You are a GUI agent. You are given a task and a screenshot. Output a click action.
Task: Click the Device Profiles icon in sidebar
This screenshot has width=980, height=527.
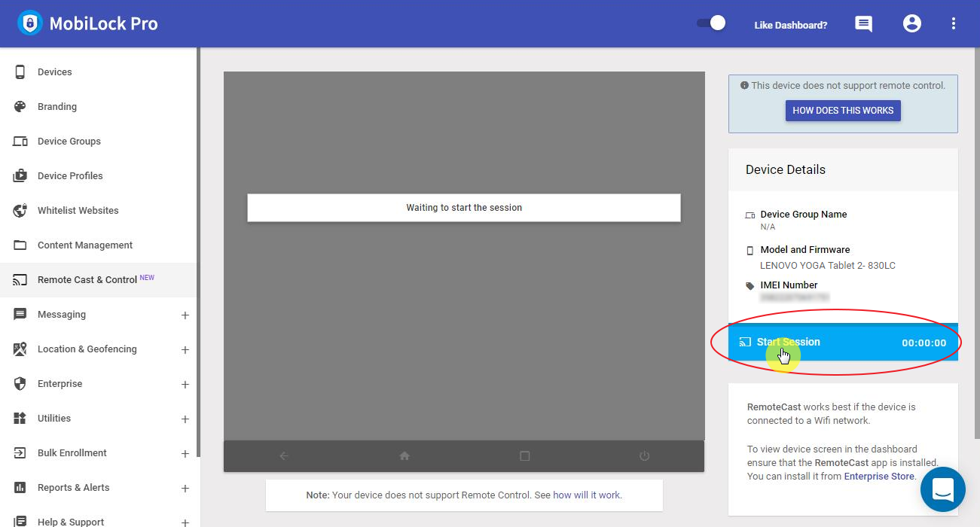20,176
